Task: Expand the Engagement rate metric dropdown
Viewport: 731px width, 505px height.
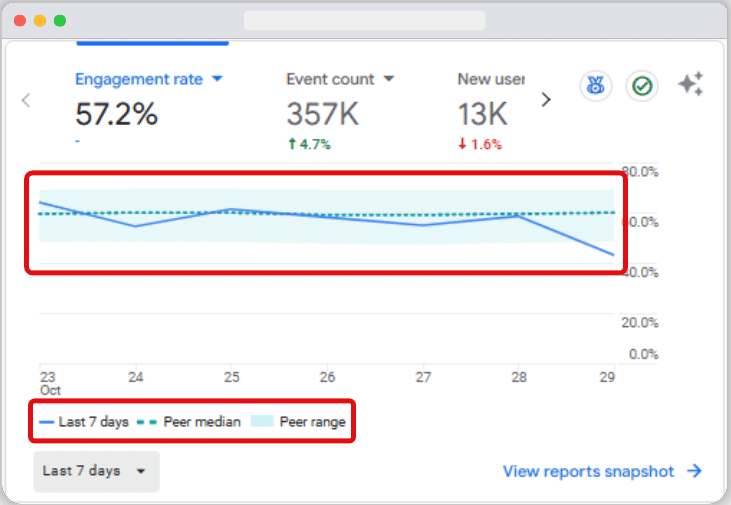Action: [217, 79]
